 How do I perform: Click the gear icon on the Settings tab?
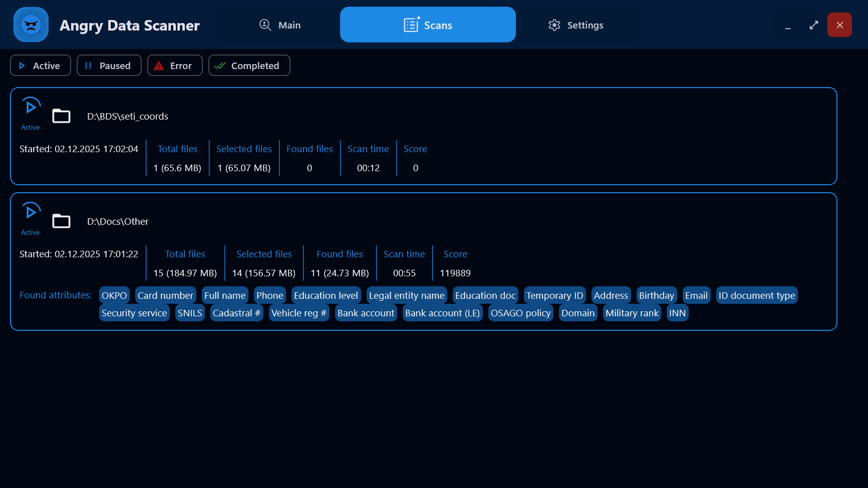[x=554, y=25]
